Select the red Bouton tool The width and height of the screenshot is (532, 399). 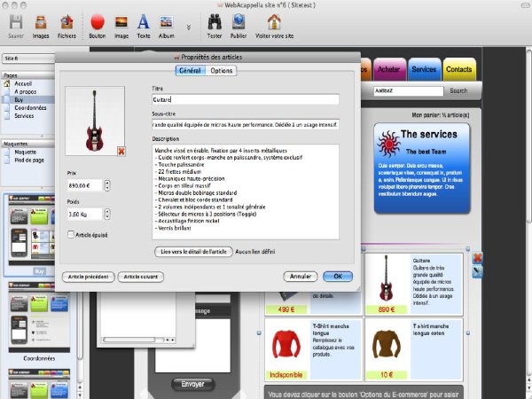point(98,22)
